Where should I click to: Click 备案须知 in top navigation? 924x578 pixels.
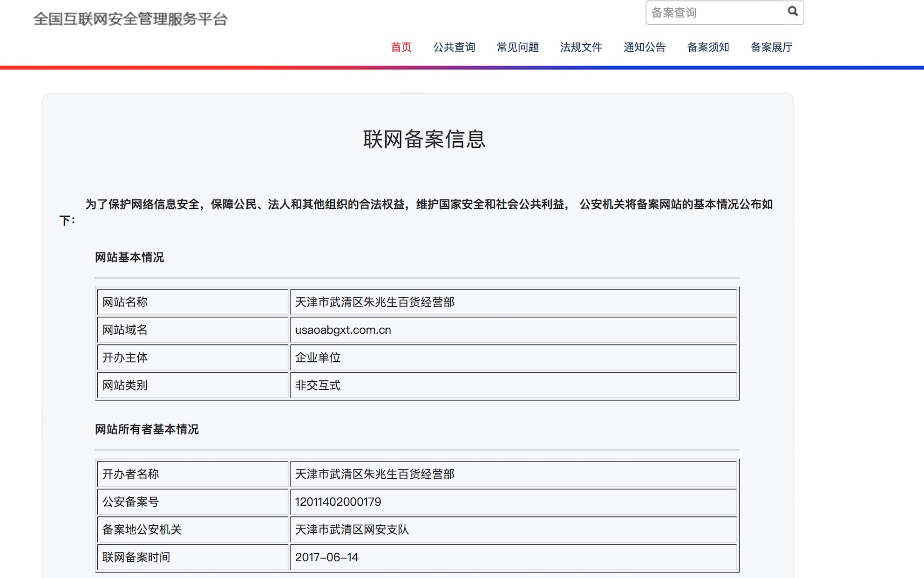coord(708,47)
